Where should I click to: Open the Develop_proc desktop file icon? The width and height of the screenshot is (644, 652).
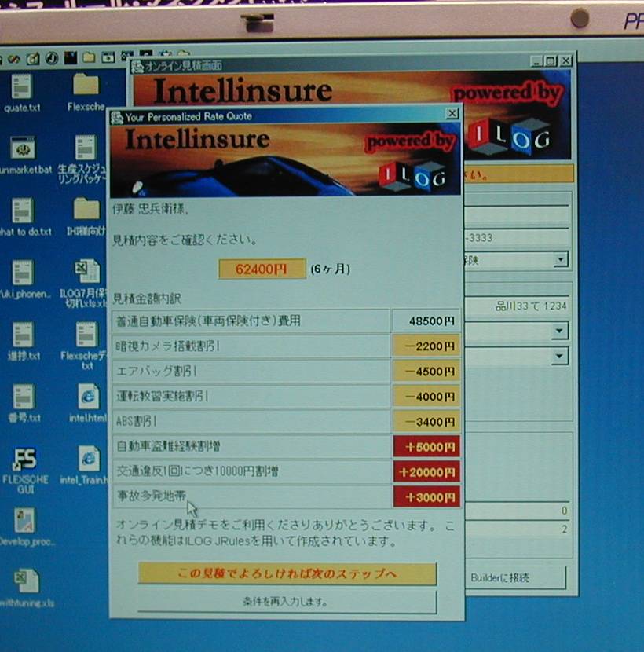pyautogui.click(x=26, y=527)
